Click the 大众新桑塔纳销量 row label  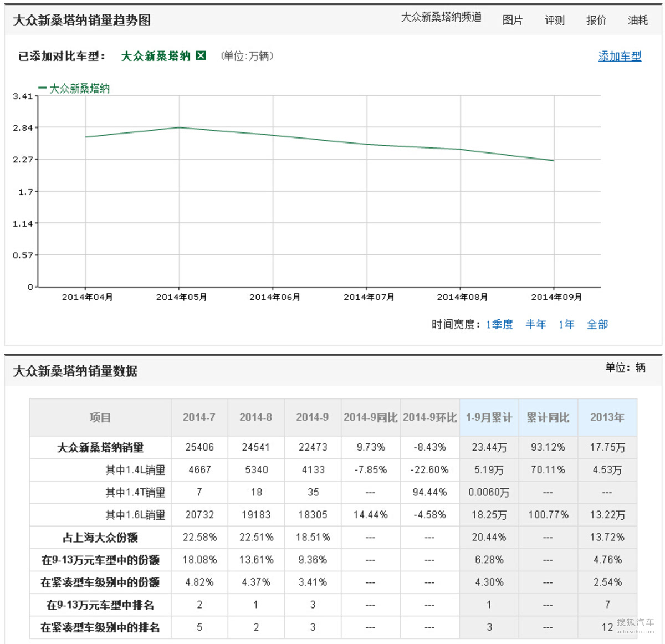[100, 447]
